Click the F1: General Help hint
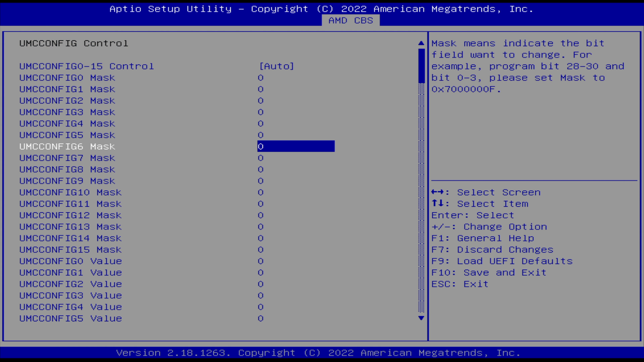This screenshot has height=362, width=644. point(483,238)
